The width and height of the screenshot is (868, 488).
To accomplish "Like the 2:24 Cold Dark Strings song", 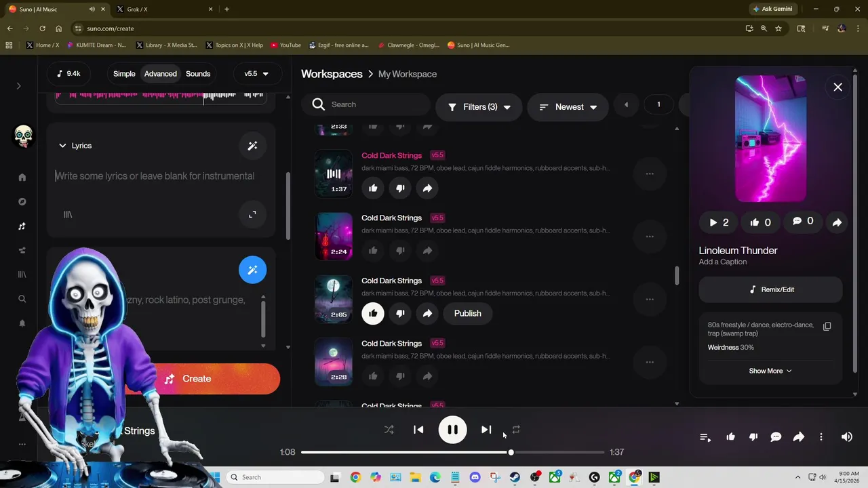I will click(373, 251).
